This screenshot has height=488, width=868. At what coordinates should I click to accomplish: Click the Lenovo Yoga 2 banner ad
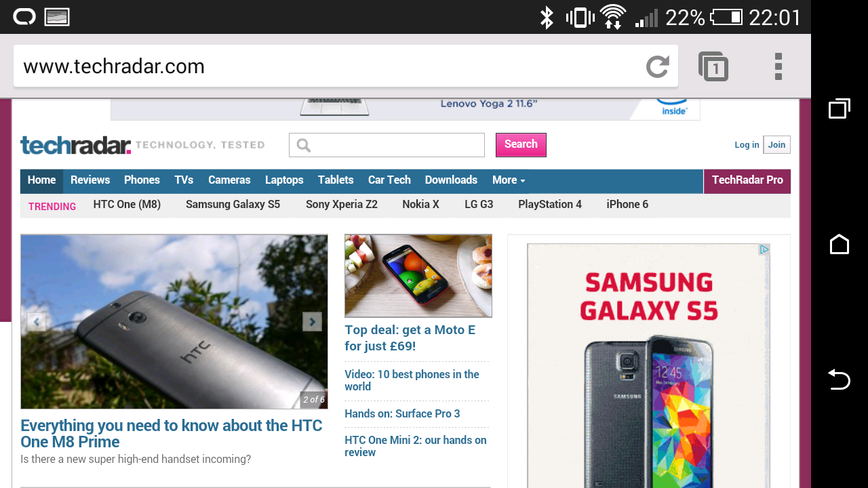tap(406, 109)
